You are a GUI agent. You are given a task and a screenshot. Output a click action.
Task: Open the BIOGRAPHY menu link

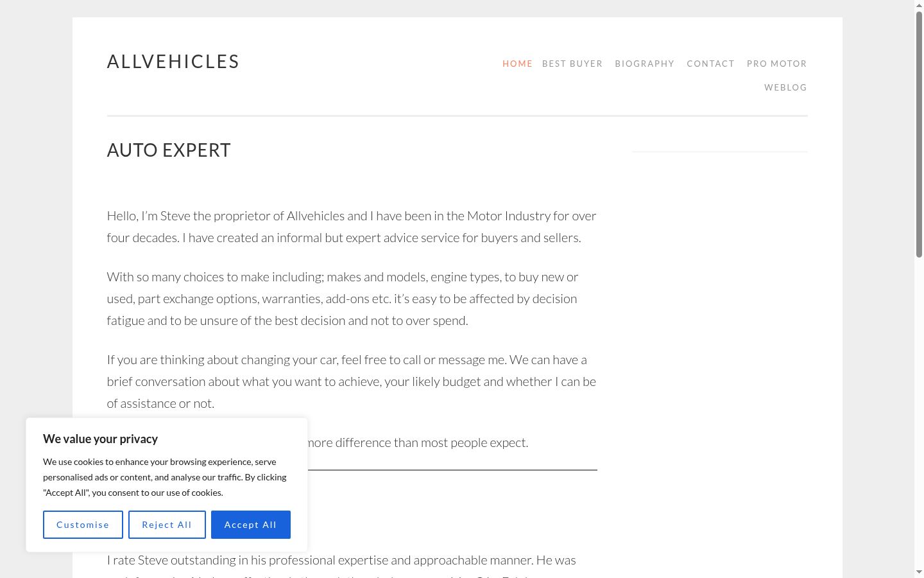(645, 64)
